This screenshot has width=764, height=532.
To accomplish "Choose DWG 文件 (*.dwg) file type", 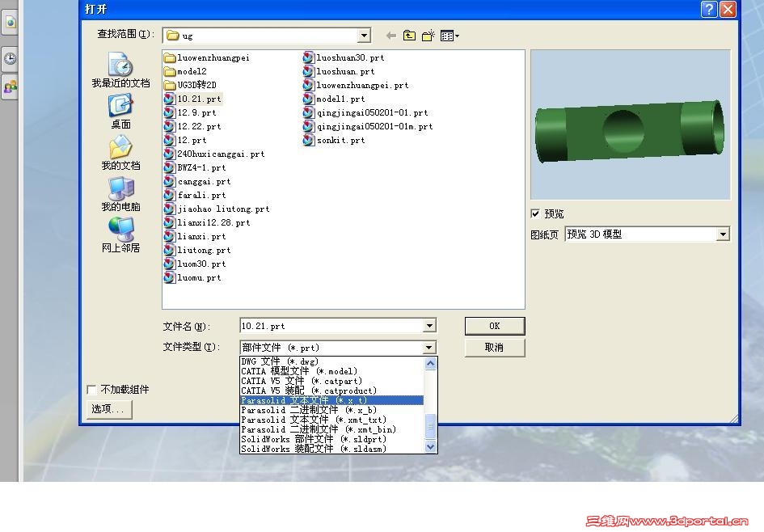I will (x=331, y=361).
